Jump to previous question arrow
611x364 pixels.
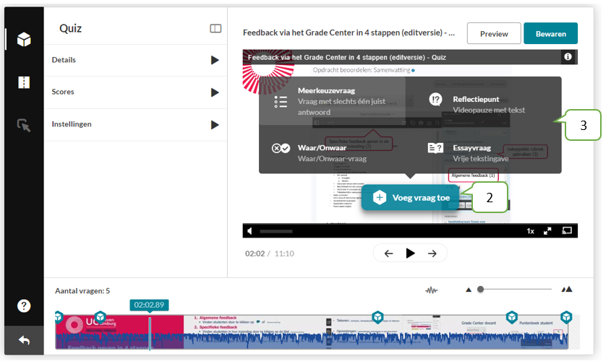point(388,253)
